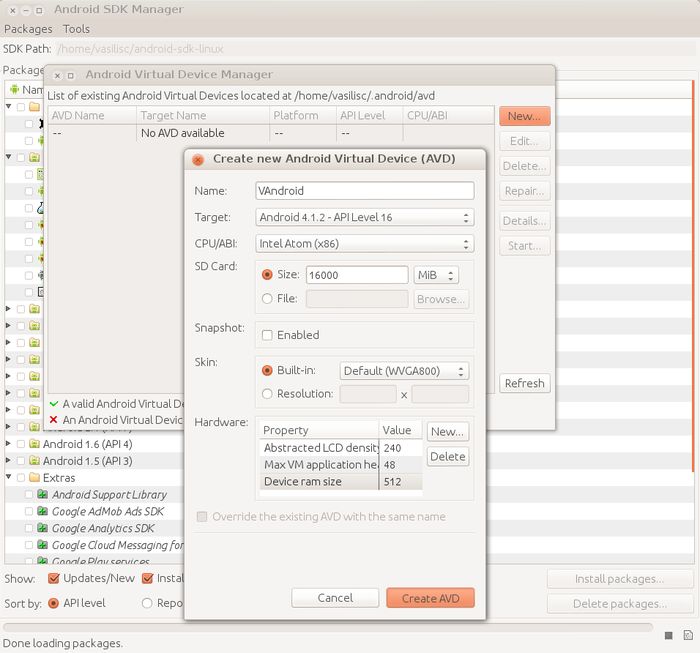Click the Extras folder icon
This screenshot has height=653, width=700.
click(x=34, y=477)
